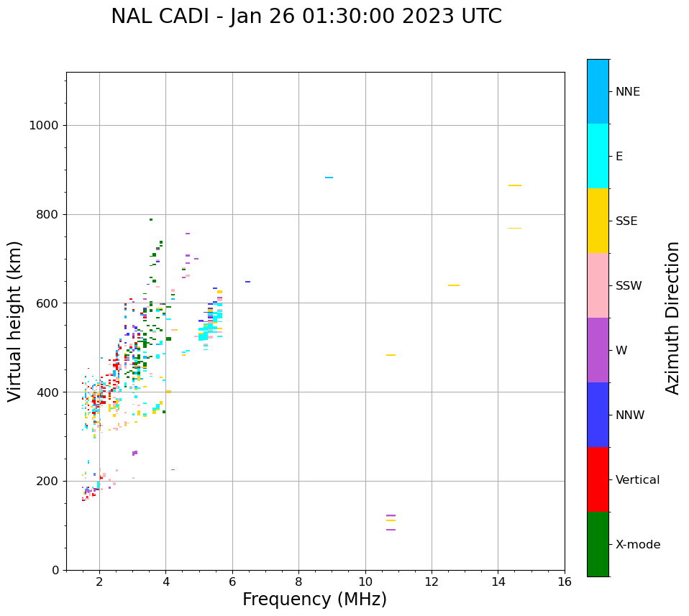Viewport: 689px width, 616px height.
Task: Click the Frequency (MHz) axis label
Action: point(314,599)
